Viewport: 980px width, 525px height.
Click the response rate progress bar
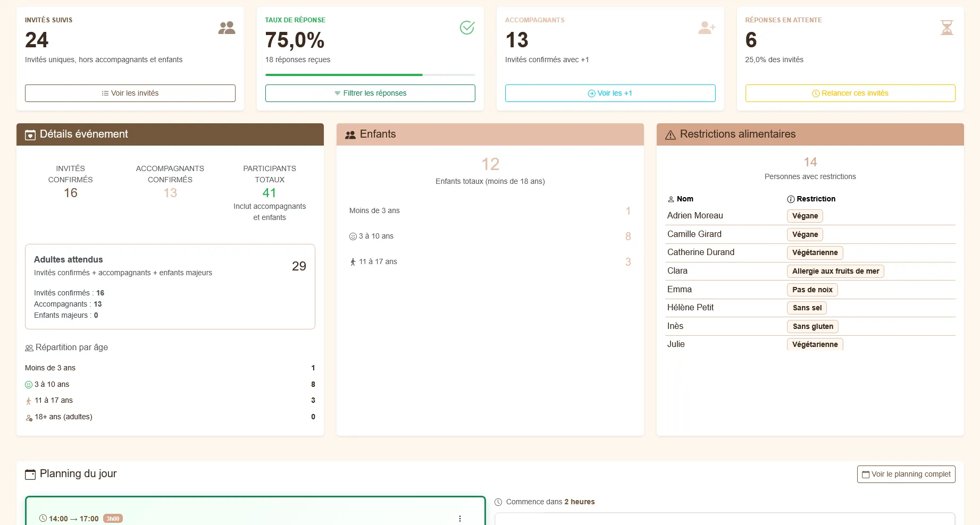point(370,75)
